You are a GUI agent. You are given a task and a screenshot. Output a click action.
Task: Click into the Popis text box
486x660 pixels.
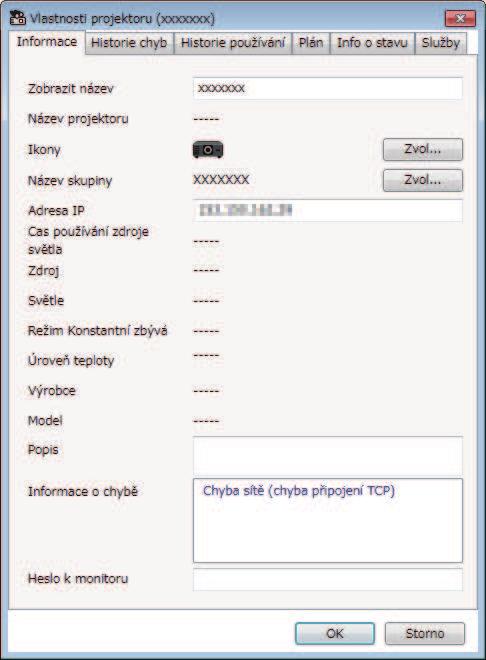[328, 455]
